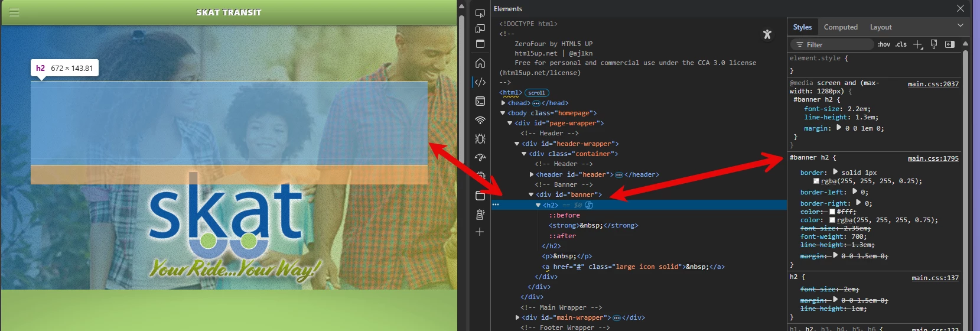
Task: Expand the header id="header" node
Action: 532,174
